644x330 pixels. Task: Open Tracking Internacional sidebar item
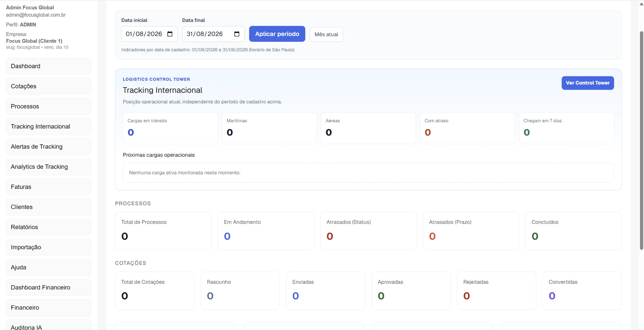click(x=49, y=126)
